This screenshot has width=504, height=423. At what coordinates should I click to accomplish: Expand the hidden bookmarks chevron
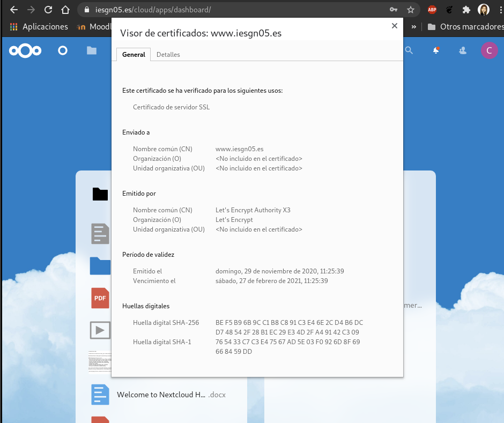point(414,26)
